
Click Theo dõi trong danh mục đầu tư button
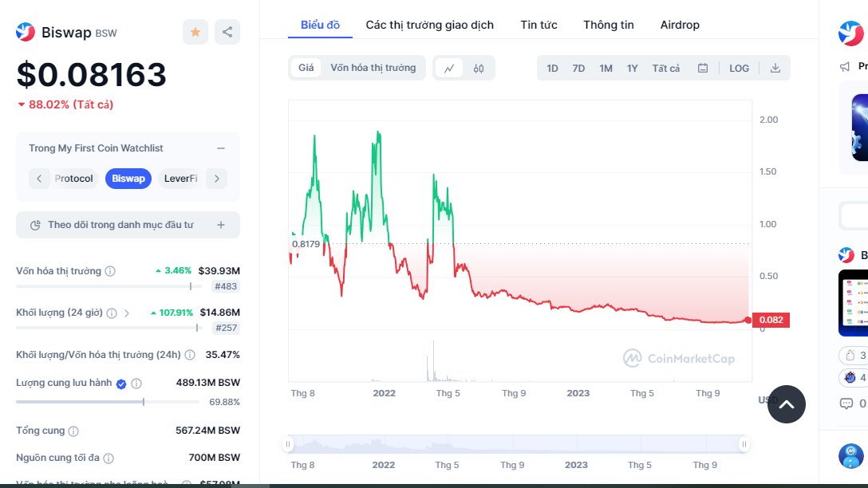tap(128, 225)
